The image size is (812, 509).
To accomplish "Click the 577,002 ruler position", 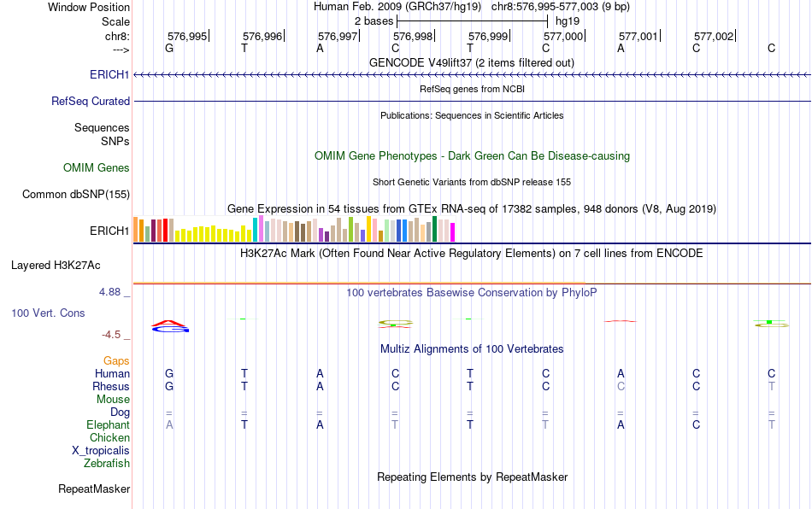I will click(714, 36).
